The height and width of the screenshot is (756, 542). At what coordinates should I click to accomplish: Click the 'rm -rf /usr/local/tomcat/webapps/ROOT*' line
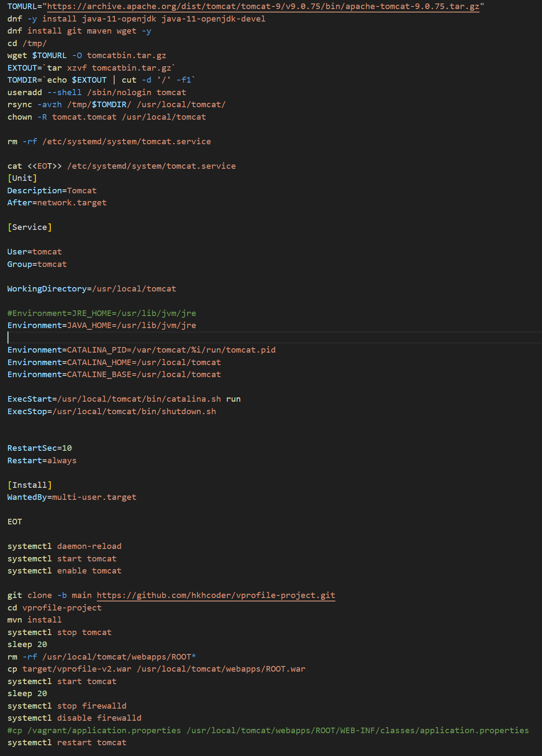102,657
